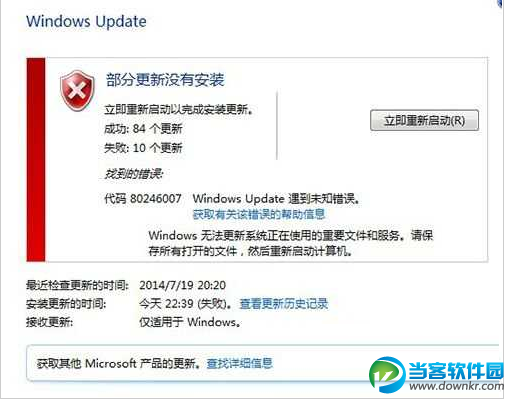Click the 2014/7/19 20:20 last check time

[182, 285]
